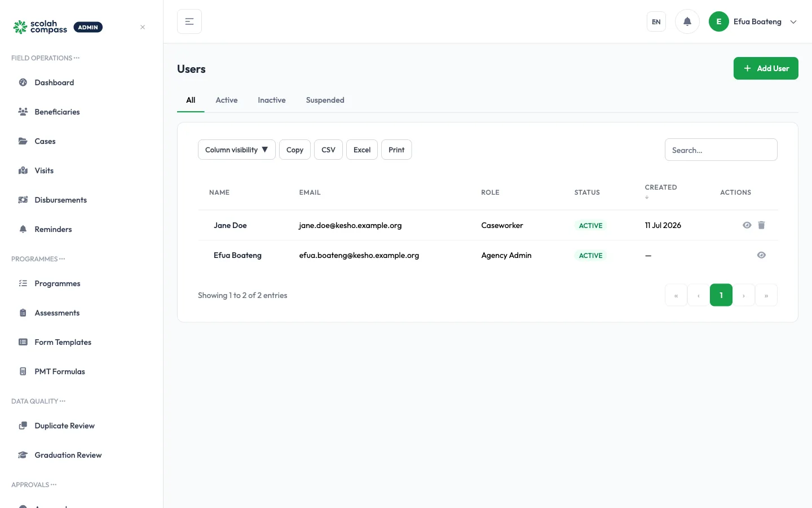View Efua Boateng via eye icon

(761, 255)
